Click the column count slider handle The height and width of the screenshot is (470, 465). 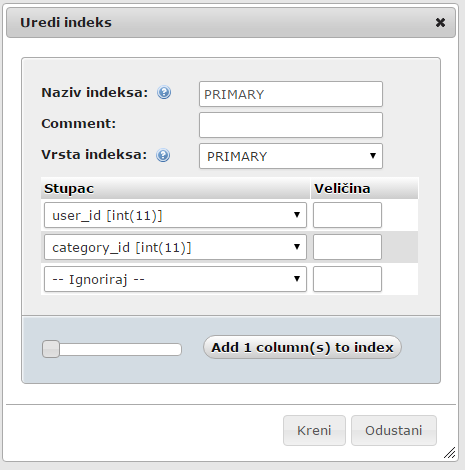pos(51,349)
